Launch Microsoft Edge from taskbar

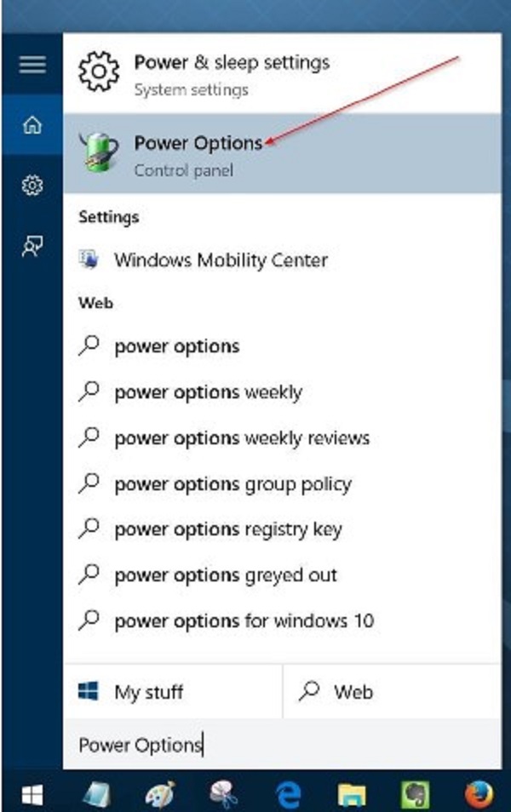coord(288,792)
